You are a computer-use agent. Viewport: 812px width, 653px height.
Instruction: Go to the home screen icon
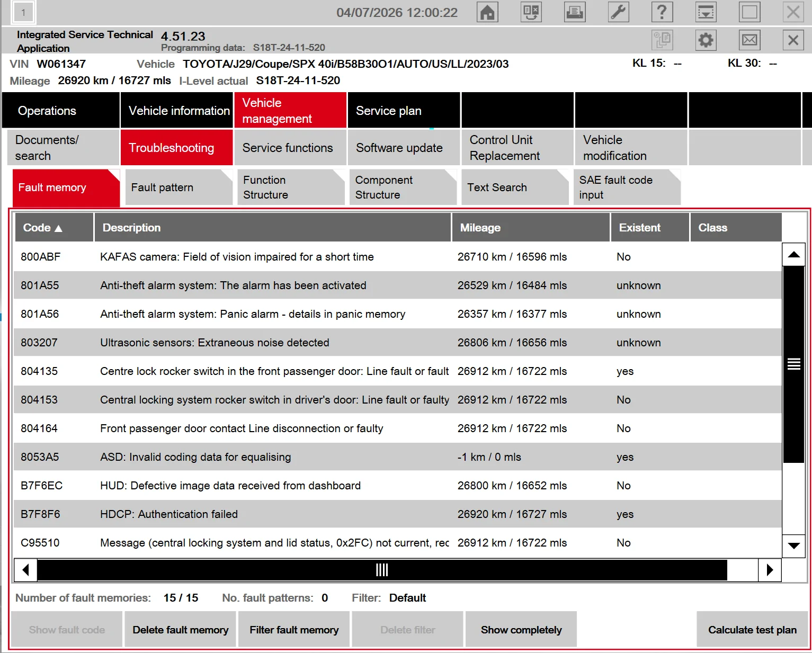[487, 12]
